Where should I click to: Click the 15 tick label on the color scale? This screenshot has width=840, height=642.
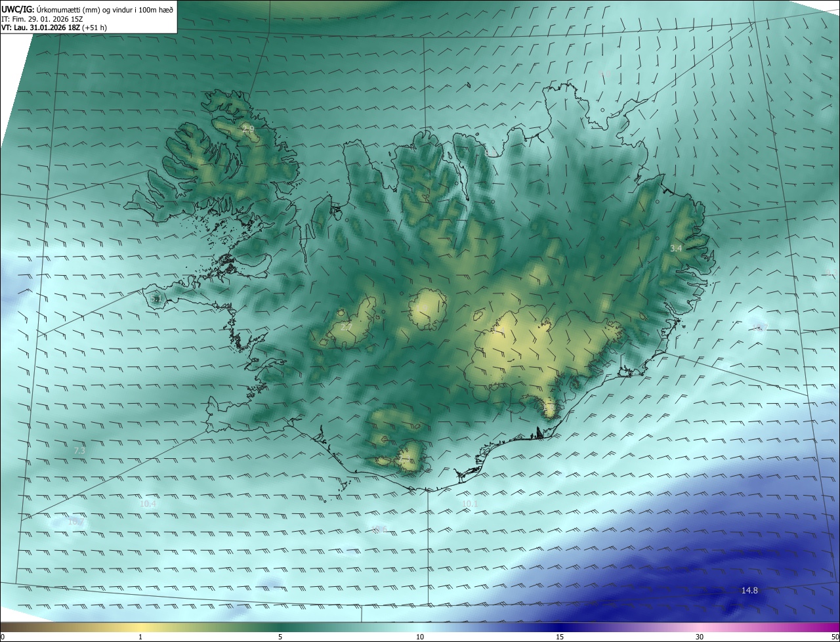tap(560, 637)
